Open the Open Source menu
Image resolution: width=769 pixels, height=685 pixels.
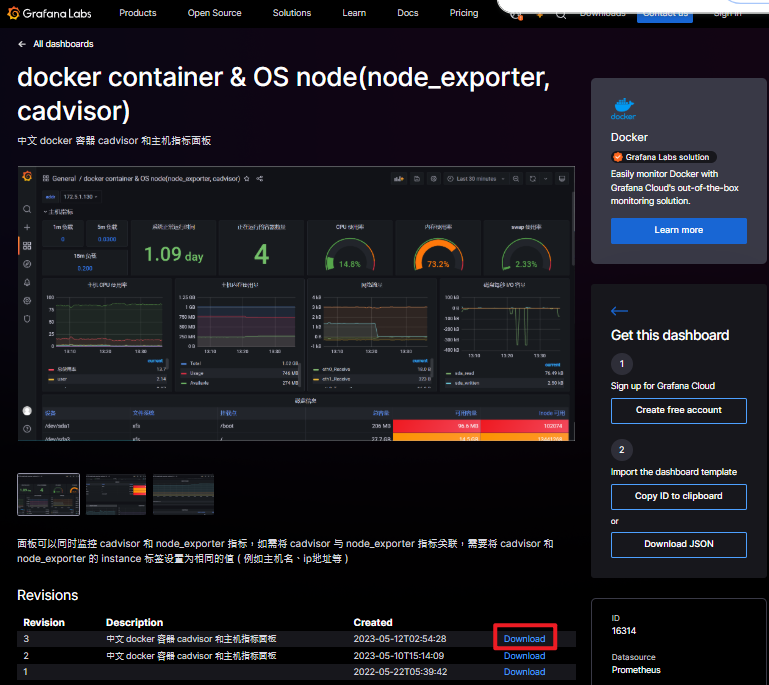214,13
